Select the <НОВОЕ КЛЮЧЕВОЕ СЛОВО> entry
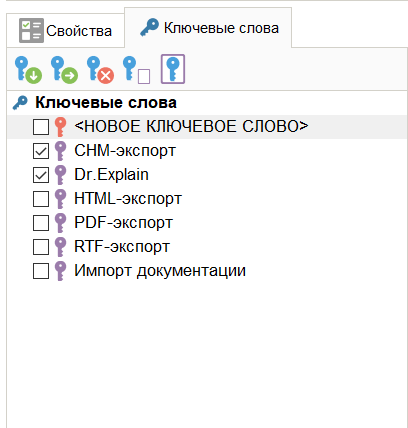The height and width of the screenshot is (428, 408). pyautogui.click(x=191, y=127)
